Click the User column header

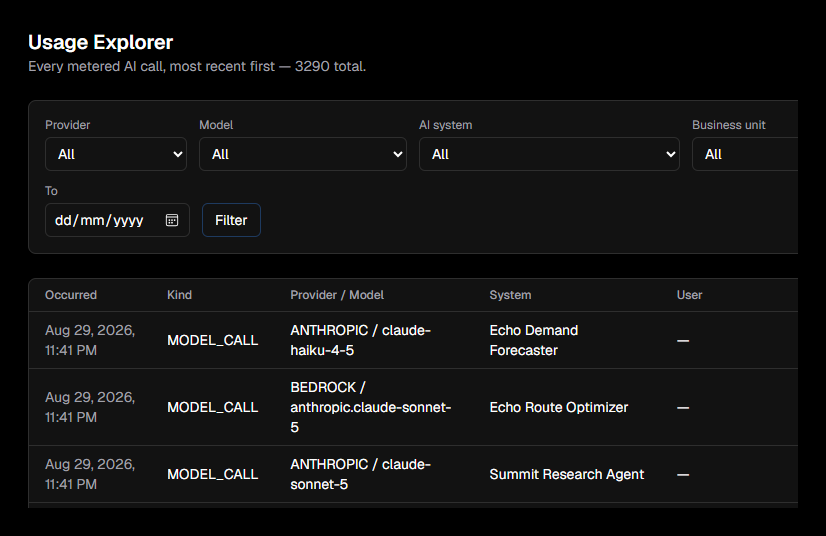(x=690, y=295)
